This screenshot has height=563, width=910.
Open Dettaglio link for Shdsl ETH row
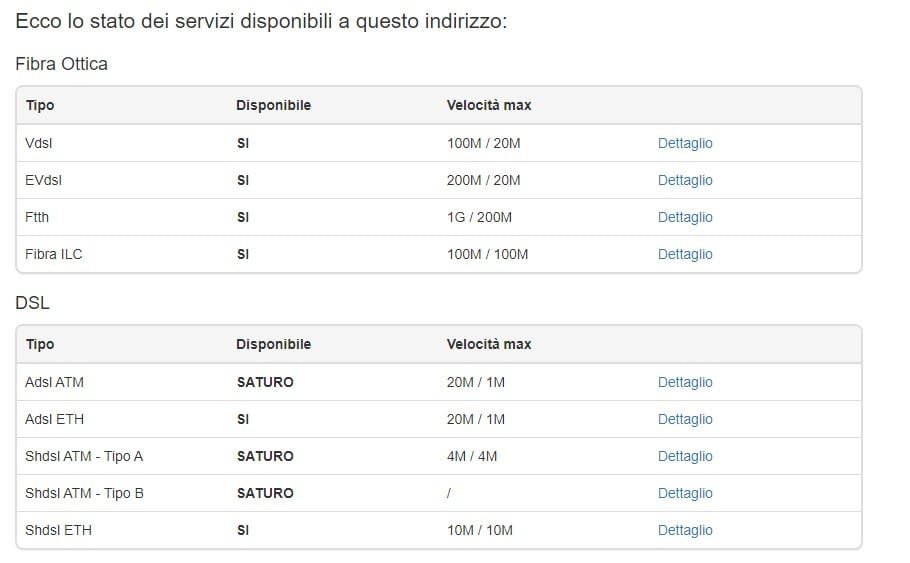click(685, 530)
